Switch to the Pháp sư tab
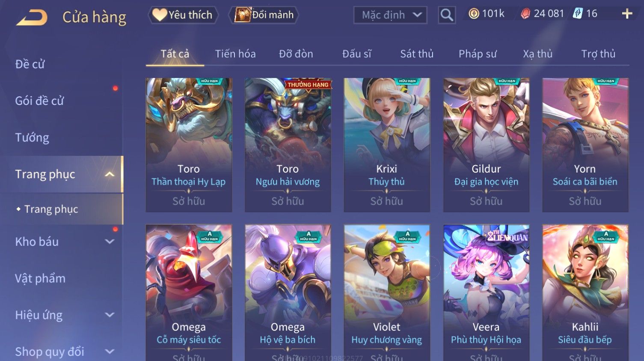Image resolution: width=644 pixels, height=361 pixels. tap(478, 54)
